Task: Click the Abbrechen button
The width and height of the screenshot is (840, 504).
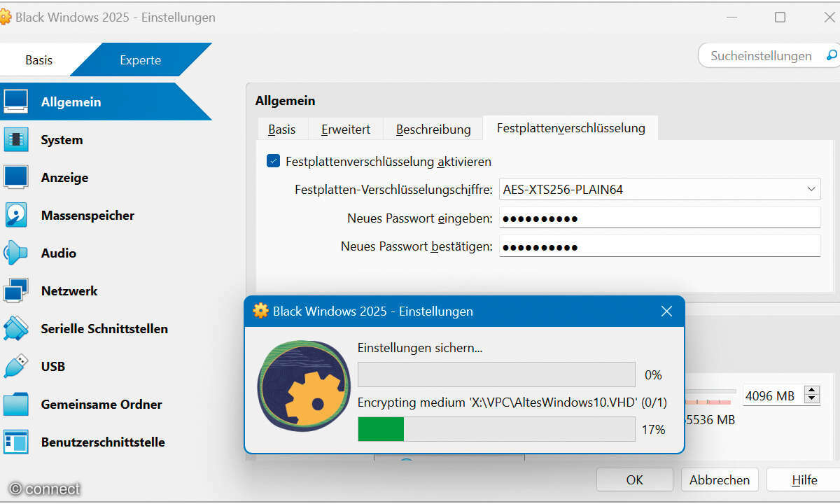Action: (x=720, y=480)
